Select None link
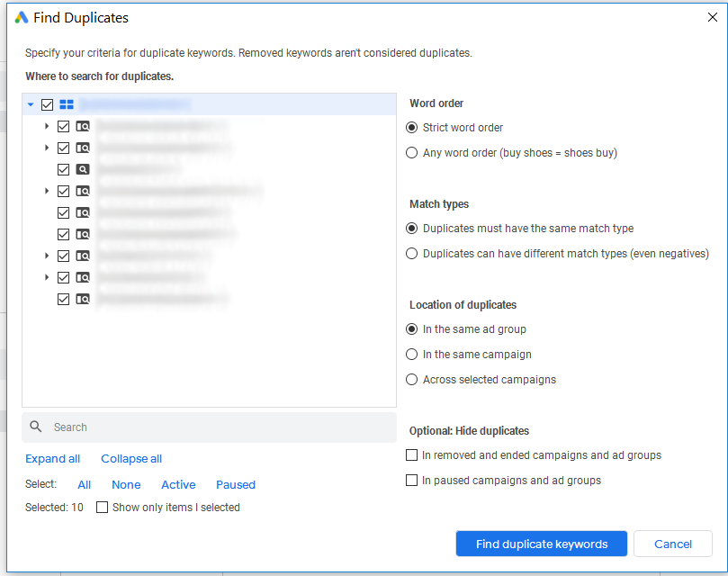Image resolution: width=728 pixels, height=576 pixels. tap(126, 484)
